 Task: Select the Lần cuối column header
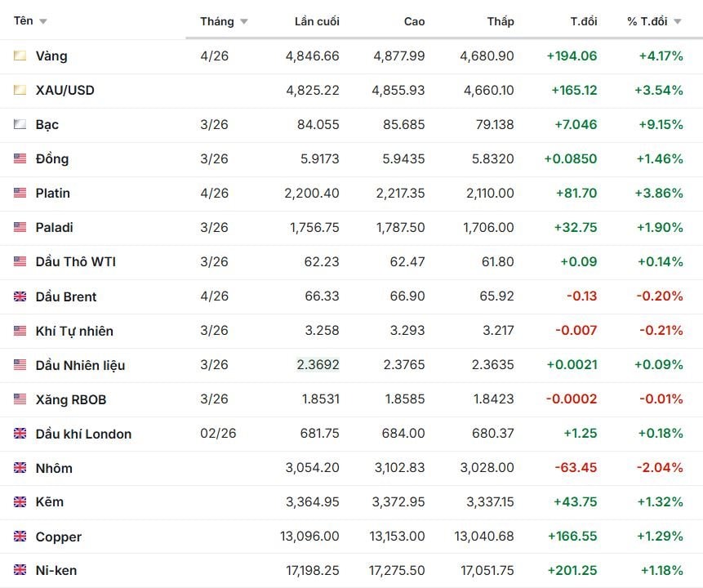[317, 21]
